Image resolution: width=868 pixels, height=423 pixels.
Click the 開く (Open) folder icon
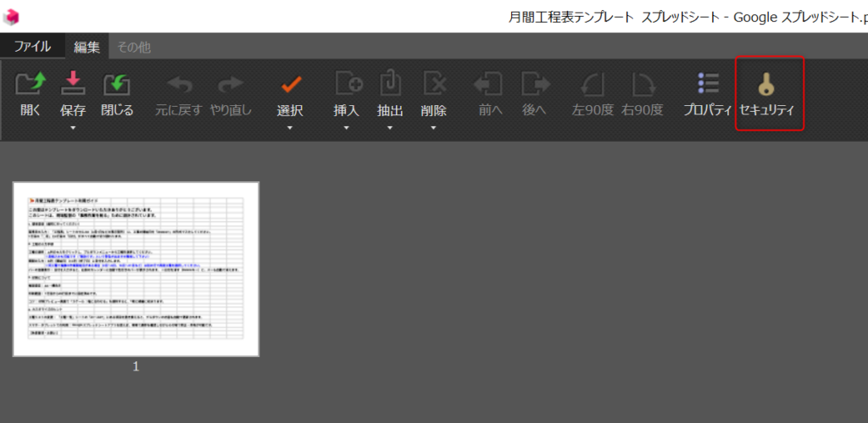[31, 85]
